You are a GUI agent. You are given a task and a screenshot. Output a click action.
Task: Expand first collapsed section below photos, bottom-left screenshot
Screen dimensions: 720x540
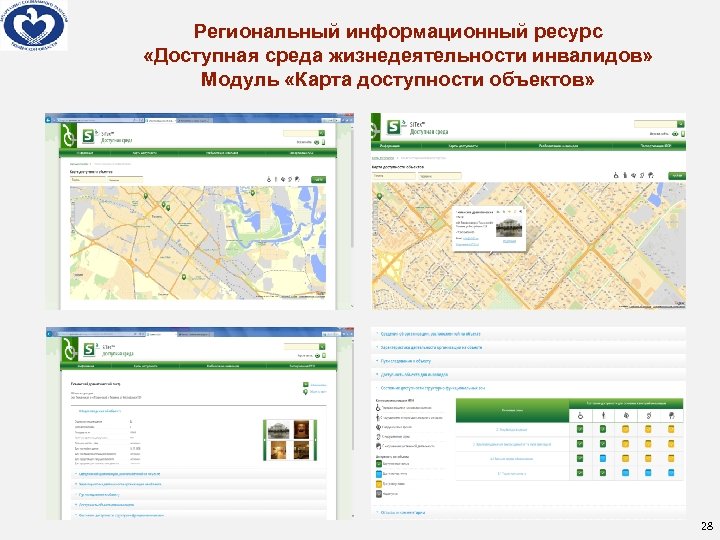tap(200, 474)
